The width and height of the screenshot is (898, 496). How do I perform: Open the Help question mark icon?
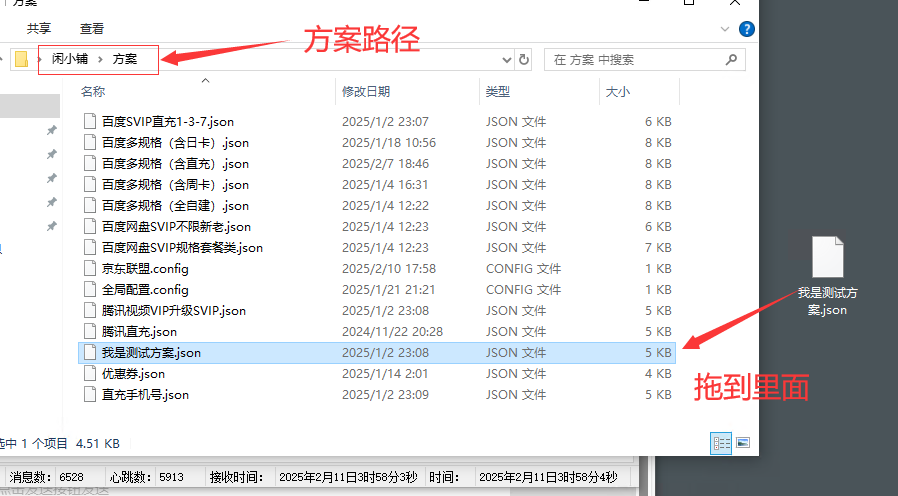pyautogui.click(x=746, y=29)
